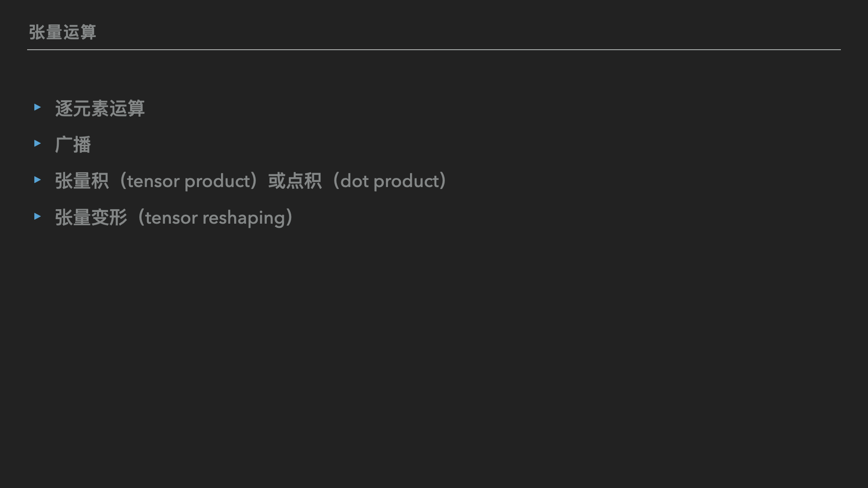Select the arrow bullet next to 张量变形 line

[38, 216]
